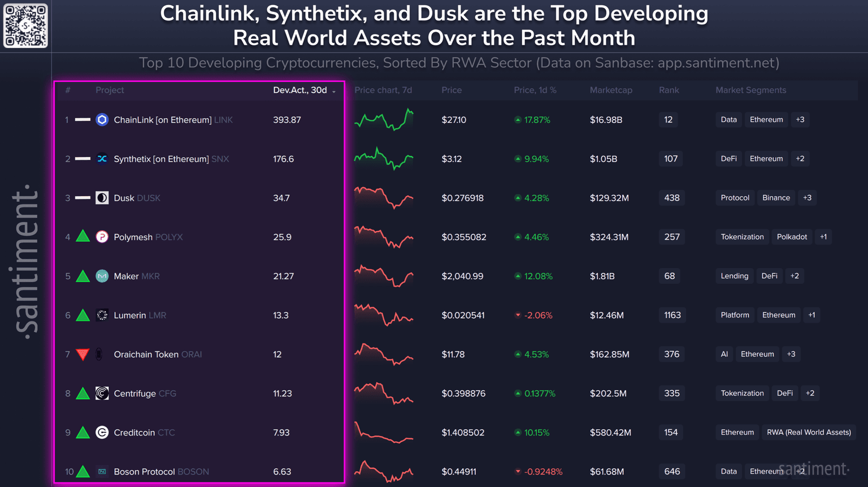Viewport: 868px width, 487px height.
Task: Click the Creditcoin coin logo icon
Action: click(102, 433)
